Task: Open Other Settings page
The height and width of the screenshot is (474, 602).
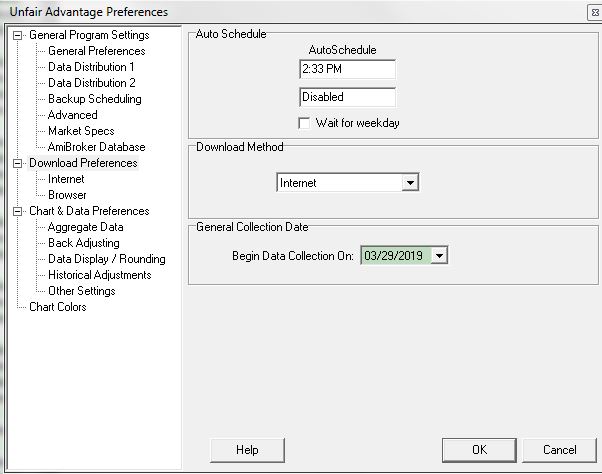Action: pos(81,291)
